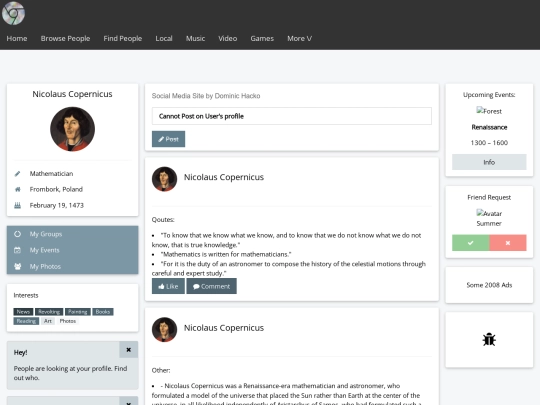This screenshot has height=405, width=540.
Task: Click the birthday cake icon beside February 19
Action: pos(18,205)
